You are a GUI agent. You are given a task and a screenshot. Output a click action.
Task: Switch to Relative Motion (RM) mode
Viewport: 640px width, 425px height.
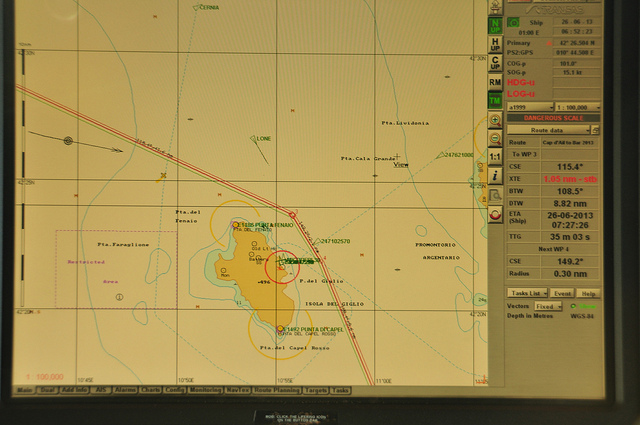pos(495,82)
